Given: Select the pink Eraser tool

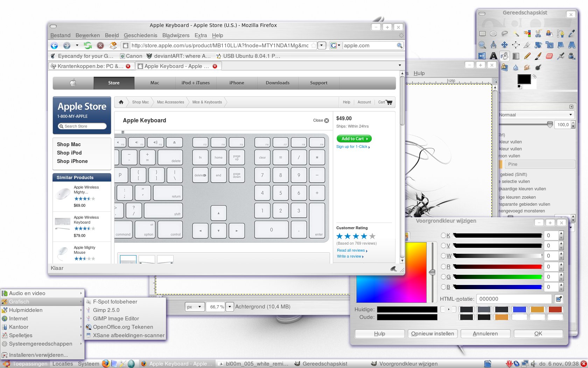Looking at the screenshot, I should (x=549, y=56).
